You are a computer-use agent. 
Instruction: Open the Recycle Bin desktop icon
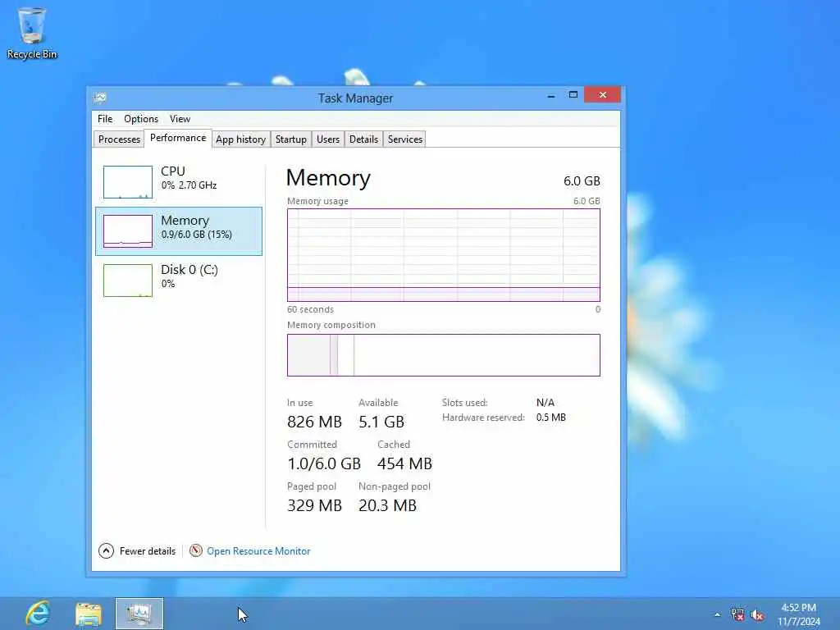pos(32,33)
